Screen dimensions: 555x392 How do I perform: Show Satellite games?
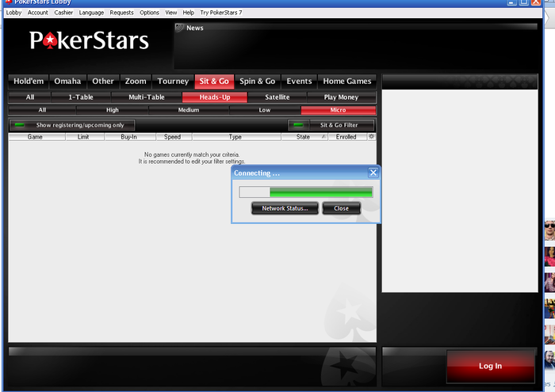pos(277,97)
